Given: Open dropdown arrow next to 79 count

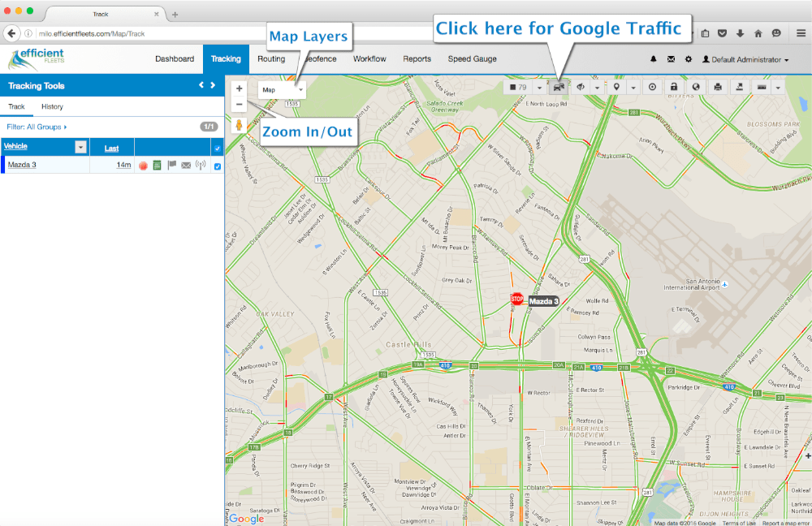Looking at the screenshot, I should (x=540, y=87).
